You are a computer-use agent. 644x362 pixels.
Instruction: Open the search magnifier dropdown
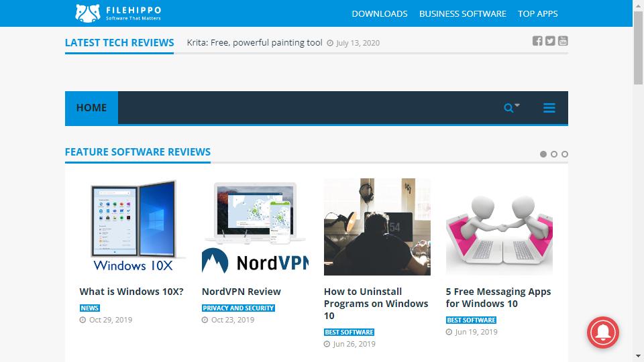511,107
